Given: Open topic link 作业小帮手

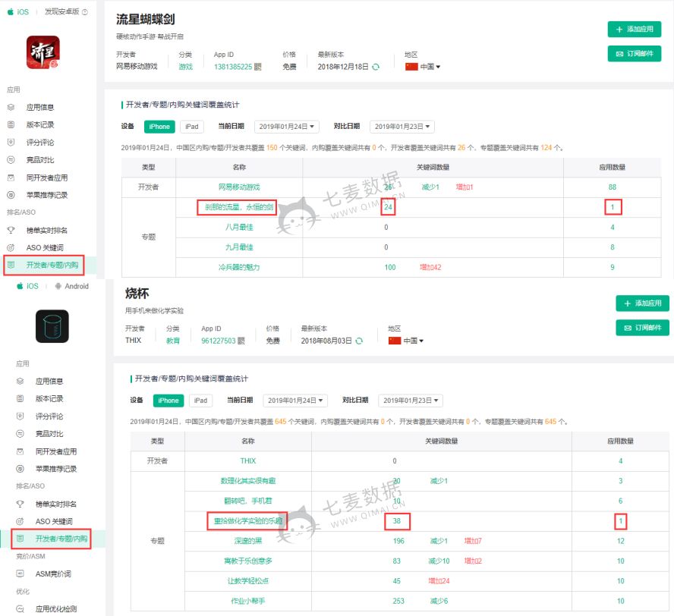Looking at the screenshot, I should click(248, 601).
